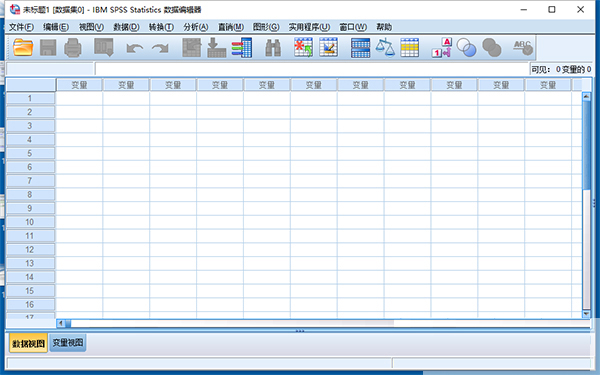Viewport: 600px width, 375px height.
Task: Switch to the 变量视图 tab
Action: click(x=68, y=342)
